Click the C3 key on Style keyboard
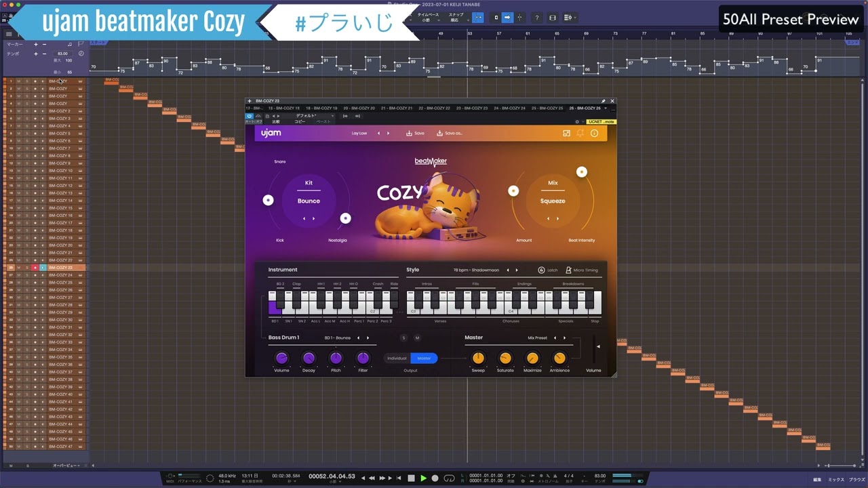 click(412, 310)
